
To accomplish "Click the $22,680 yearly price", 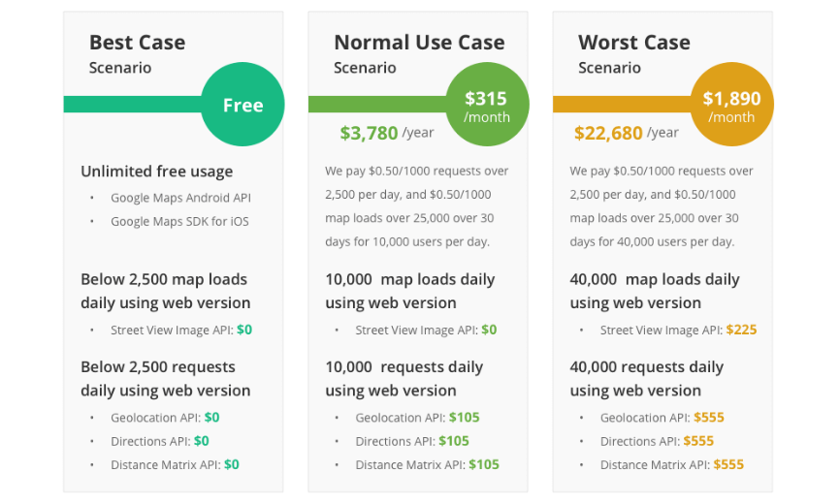I will point(608,133).
